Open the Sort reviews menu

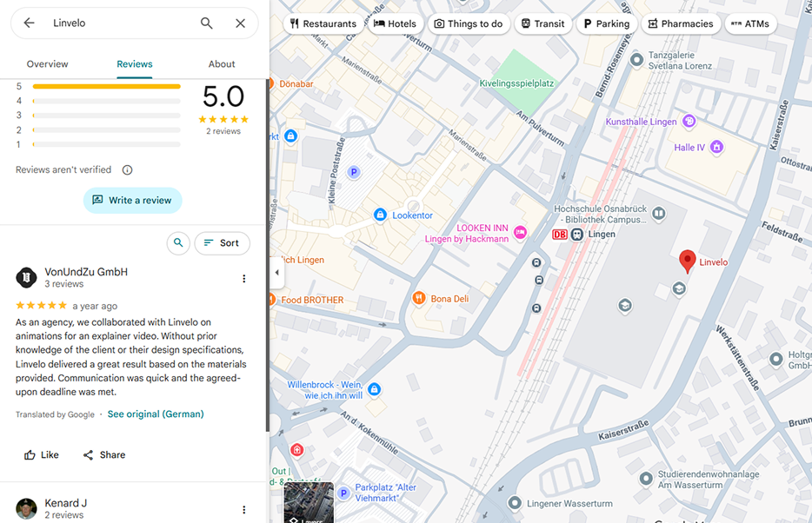223,242
